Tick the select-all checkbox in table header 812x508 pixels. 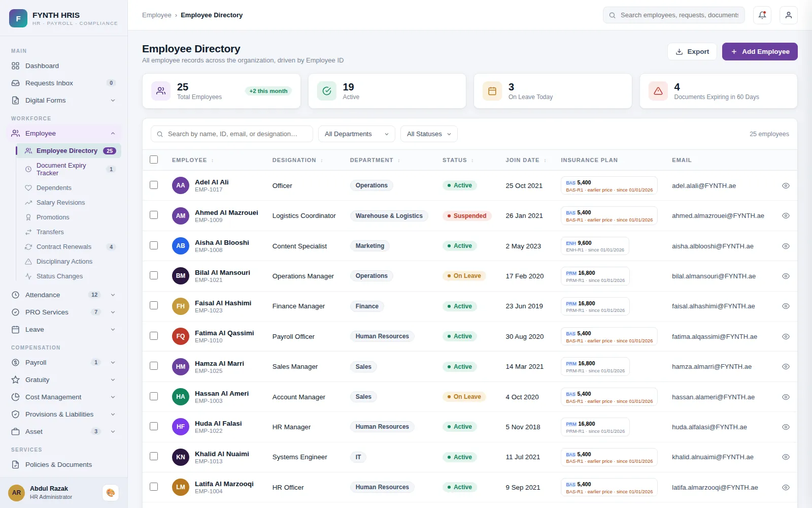click(154, 160)
